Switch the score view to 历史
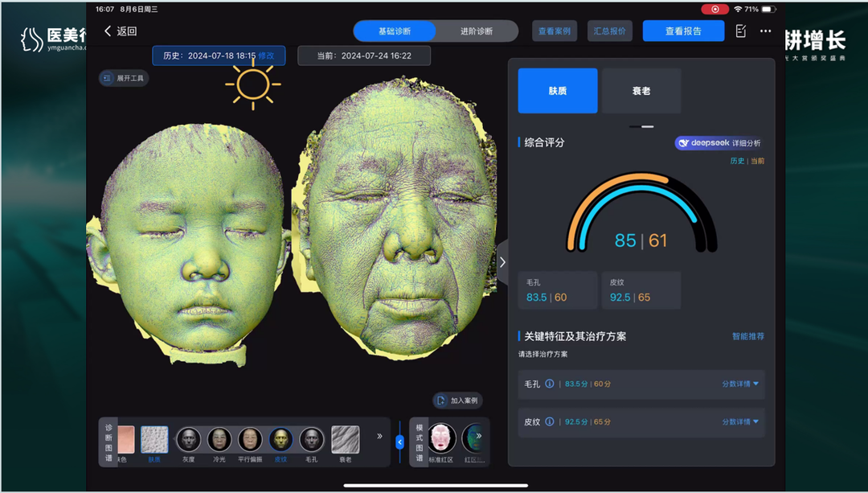The height and width of the screenshot is (493, 868). tap(738, 162)
